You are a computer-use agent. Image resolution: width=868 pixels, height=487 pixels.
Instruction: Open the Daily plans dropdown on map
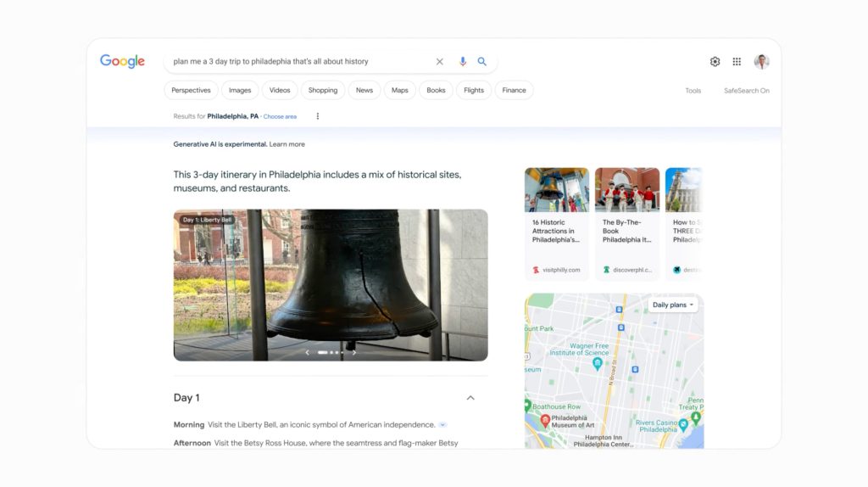(673, 305)
